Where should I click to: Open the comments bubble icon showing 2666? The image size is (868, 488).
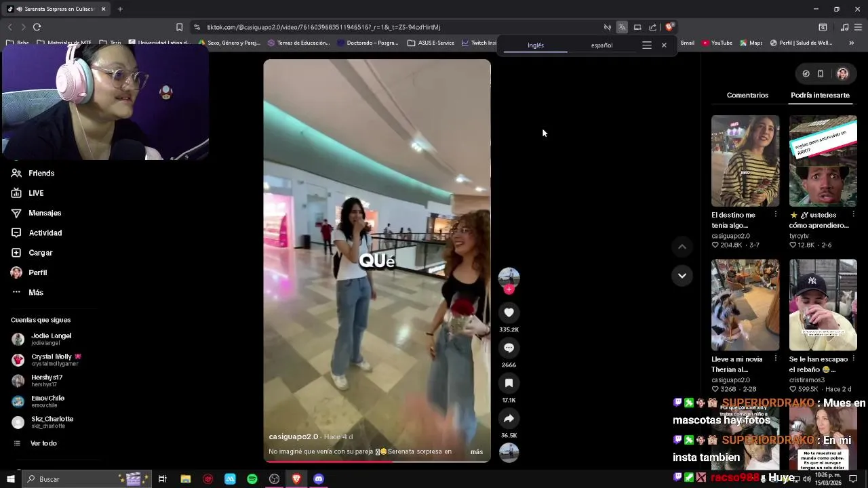[x=509, y=348]
